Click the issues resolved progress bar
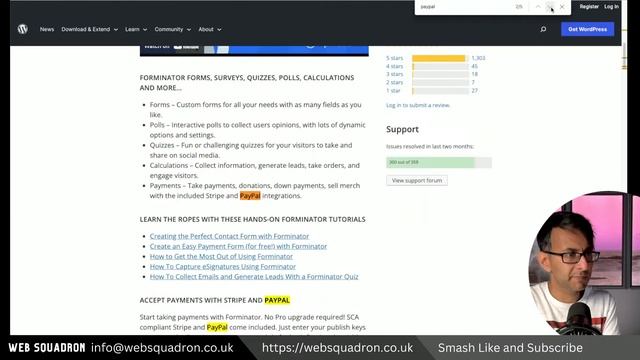 439,162
